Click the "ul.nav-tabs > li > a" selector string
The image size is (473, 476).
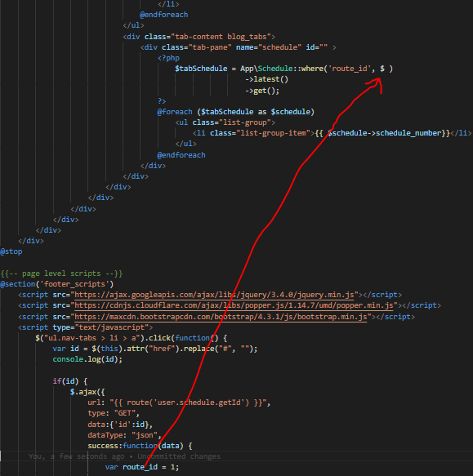pos(91,338)
